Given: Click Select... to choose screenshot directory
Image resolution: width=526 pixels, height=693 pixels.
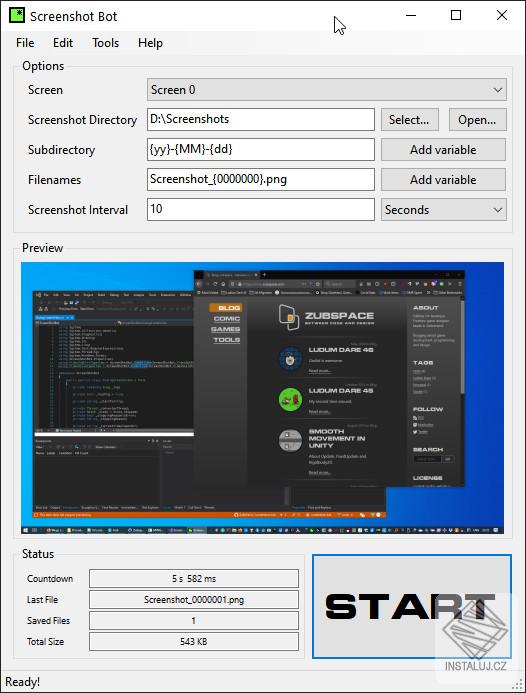Looking at the screenshot, I should 410,120.
